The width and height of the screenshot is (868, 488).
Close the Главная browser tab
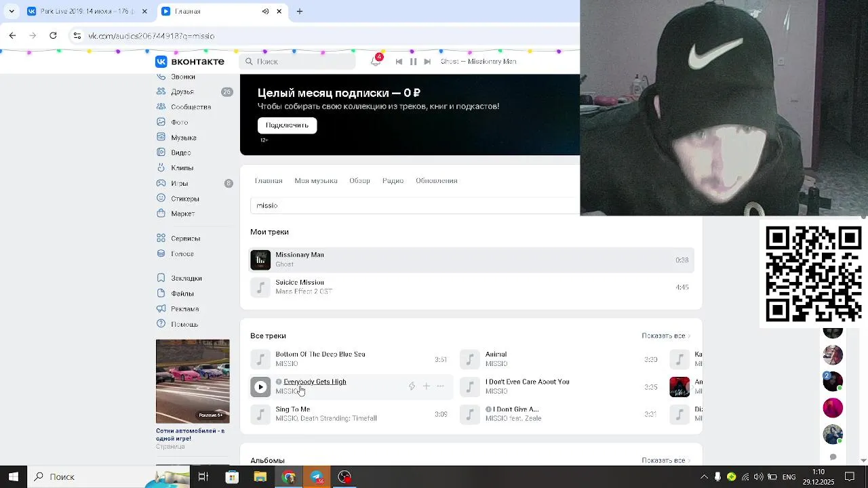279,12
